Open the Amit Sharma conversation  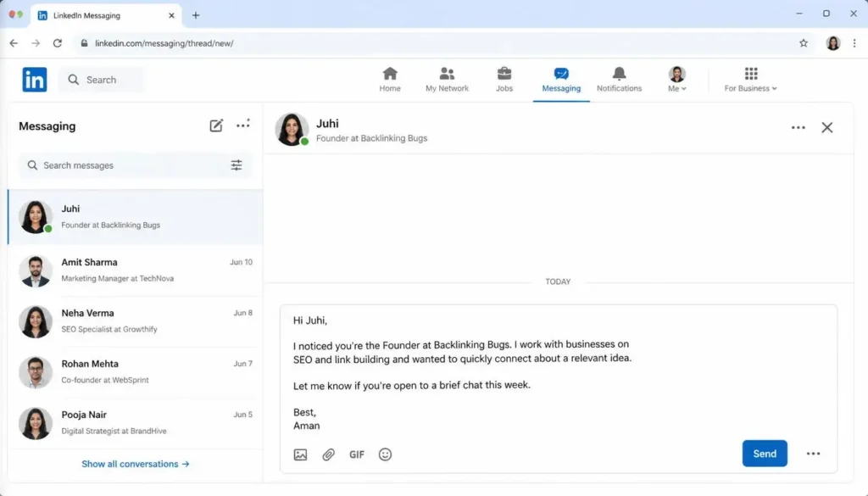point(136,270)
